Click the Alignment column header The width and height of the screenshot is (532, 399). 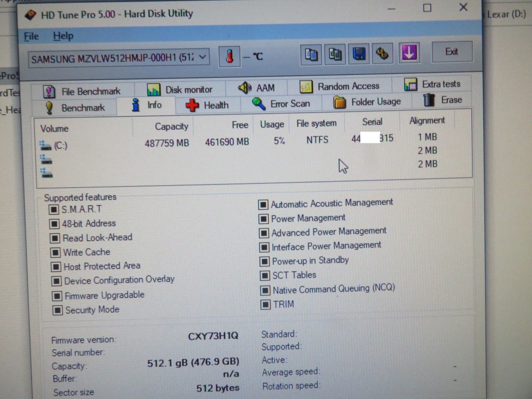(x=427, y=121)
